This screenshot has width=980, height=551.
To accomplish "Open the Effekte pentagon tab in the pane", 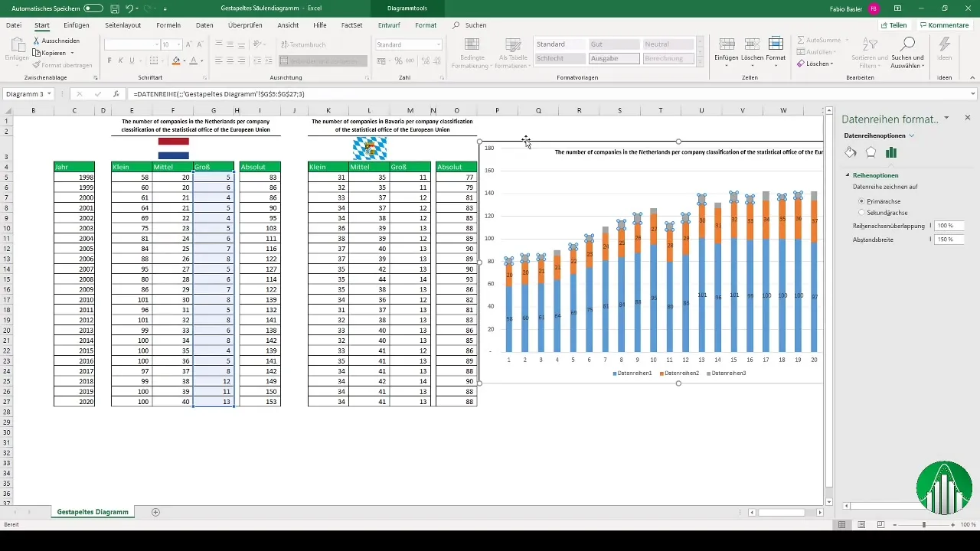I will pyautogui.click(x=871, y=152).
